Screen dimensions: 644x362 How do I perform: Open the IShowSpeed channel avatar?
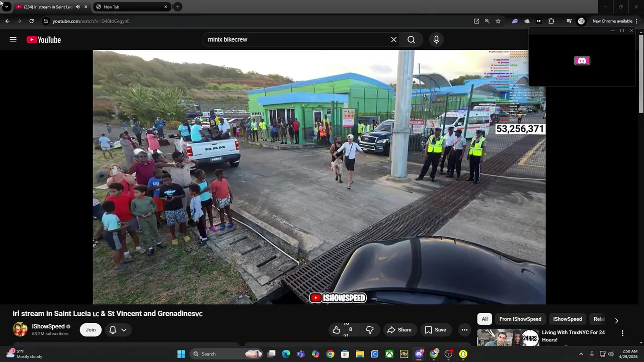pyautogui.click(x=20, y=329)
